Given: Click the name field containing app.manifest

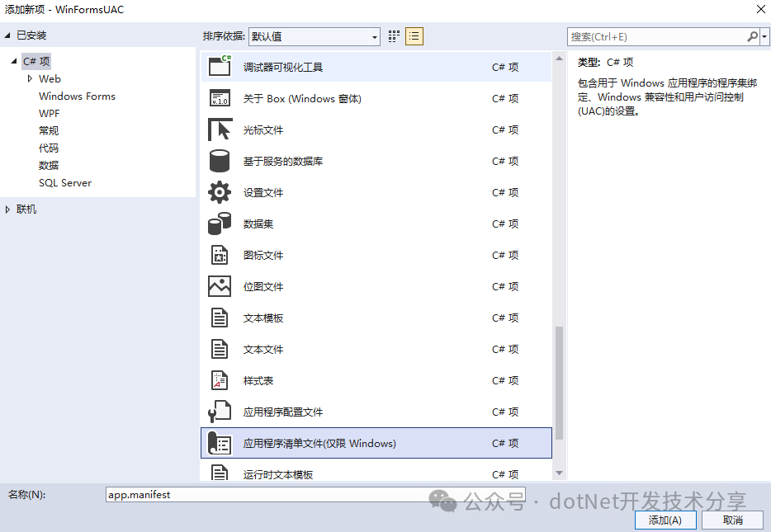Looking at the screenshot, I should 264,495.
